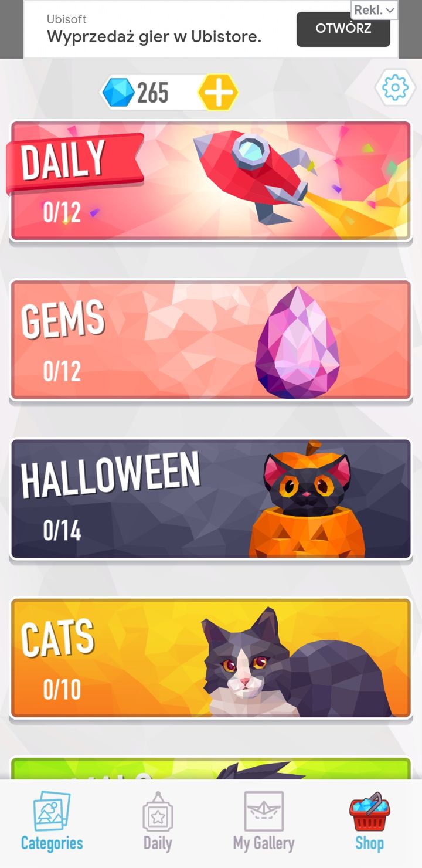Open the DAILY category banner
The image size is (422, 868).
[x=210, y=181]
